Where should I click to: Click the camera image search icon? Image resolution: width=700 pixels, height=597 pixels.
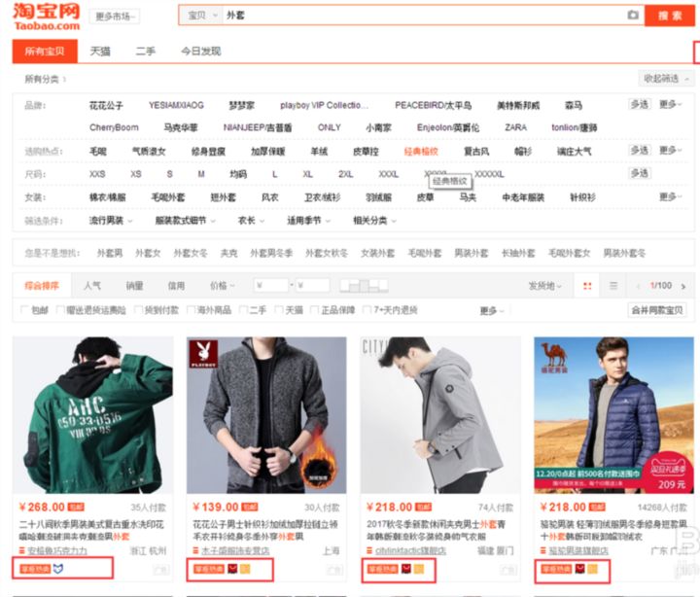pos(633,16)
